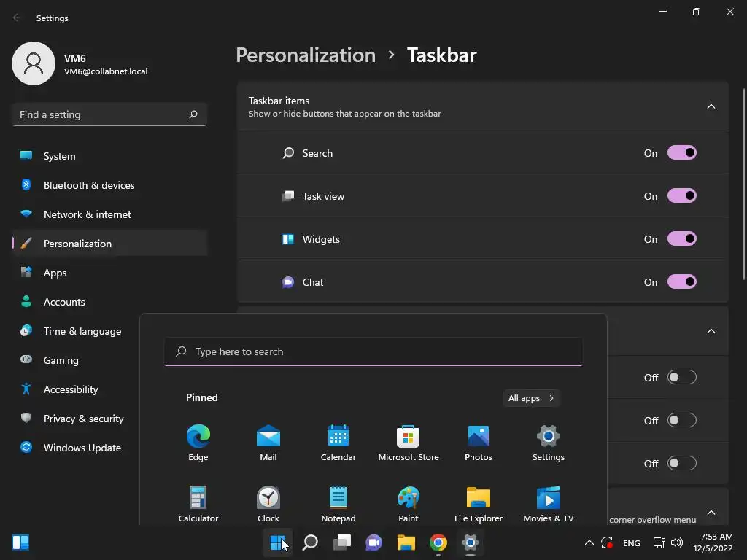Open Chat icon on the taskbar

374,542
